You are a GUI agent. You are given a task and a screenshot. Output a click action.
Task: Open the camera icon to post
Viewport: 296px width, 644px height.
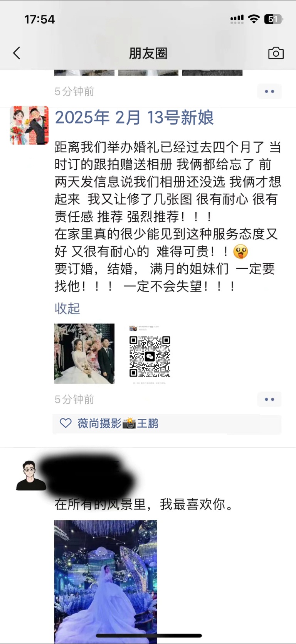276,53
